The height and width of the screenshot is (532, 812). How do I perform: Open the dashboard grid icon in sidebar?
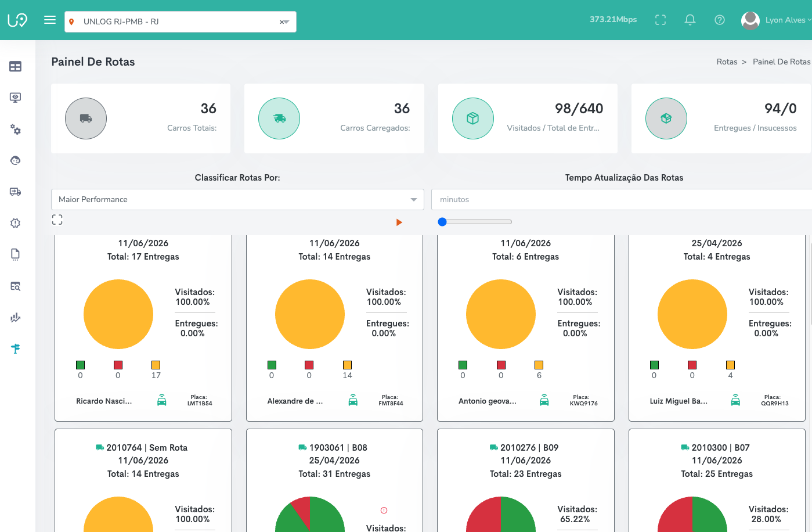[16, 66]
